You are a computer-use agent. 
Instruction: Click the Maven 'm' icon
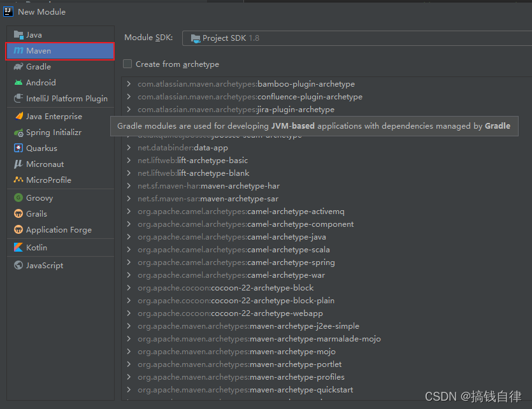(x=18, y=50)
